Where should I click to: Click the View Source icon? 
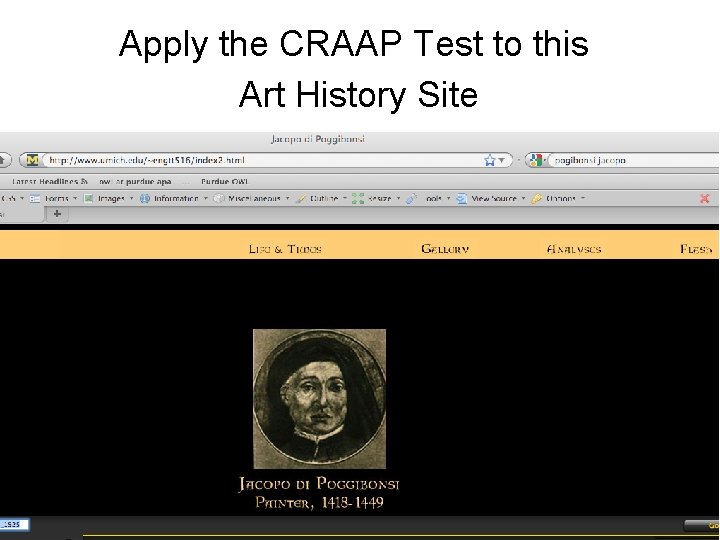tap(461, 198)
